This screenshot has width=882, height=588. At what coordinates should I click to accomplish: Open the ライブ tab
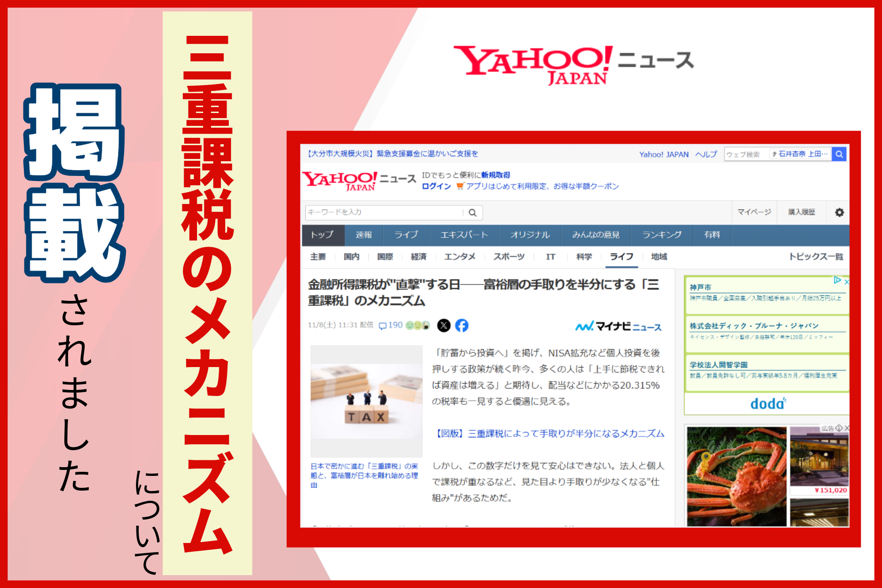tap(406, 235)
